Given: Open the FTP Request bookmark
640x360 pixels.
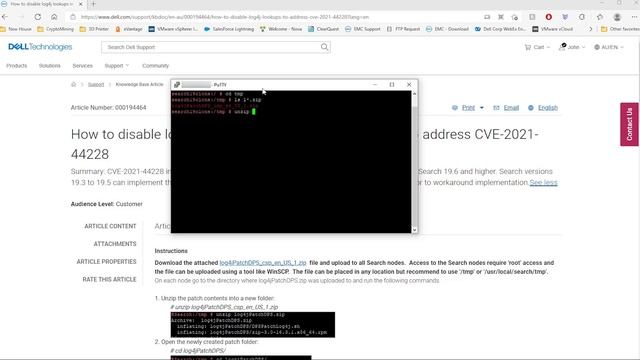Looking at the screenshot, I should tap(403, 29).
